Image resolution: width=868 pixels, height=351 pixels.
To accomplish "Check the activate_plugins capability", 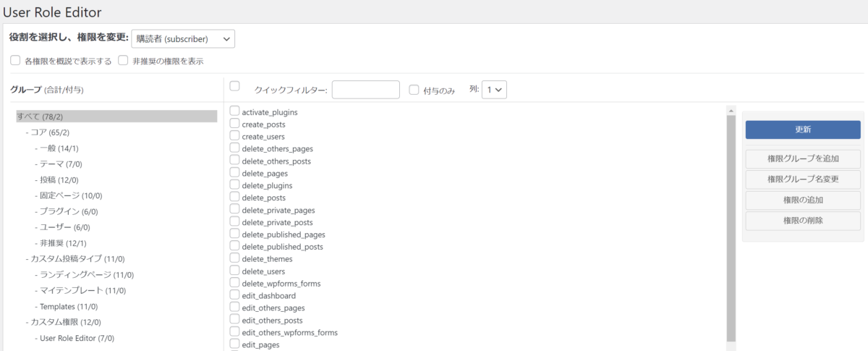I will coord(234,111).
